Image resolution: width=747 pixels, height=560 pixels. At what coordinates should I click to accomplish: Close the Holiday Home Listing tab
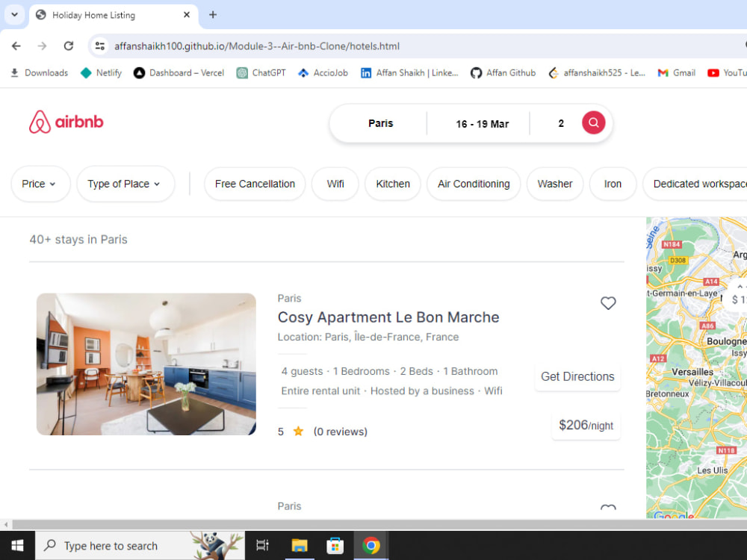point(187,15)
